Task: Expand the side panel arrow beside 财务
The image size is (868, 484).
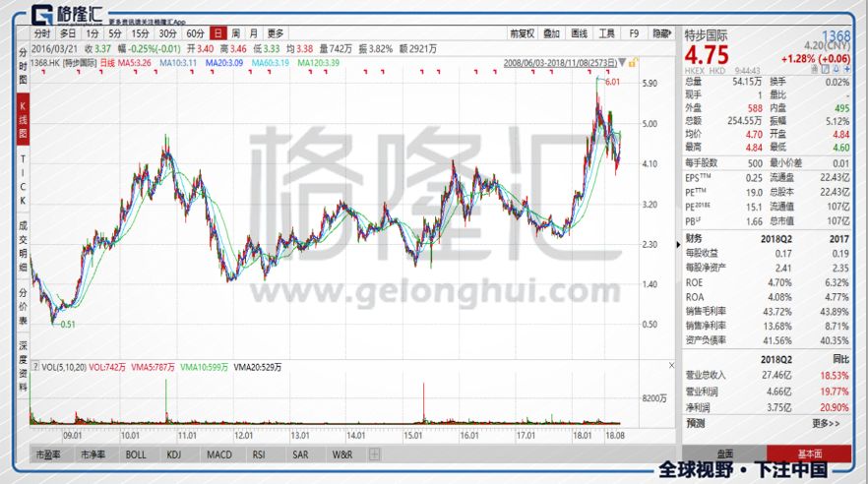Action: point(678,244)
